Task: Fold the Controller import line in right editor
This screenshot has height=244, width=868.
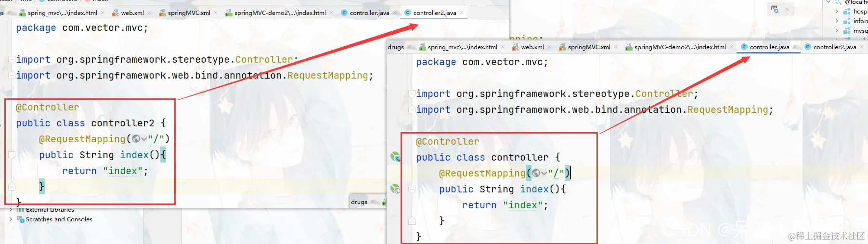Action: tap(412, 94)
